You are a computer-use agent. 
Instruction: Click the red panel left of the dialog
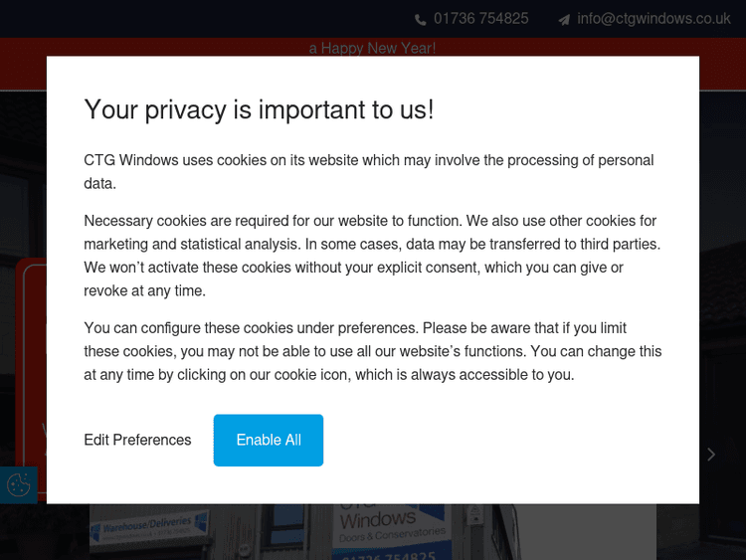point(30,348)
